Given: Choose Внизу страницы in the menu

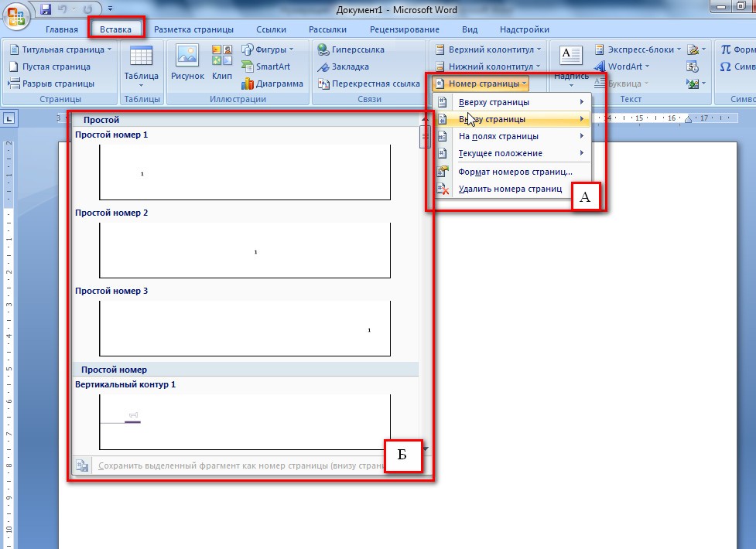Looking at the screenshot, I should tap(511, 119).
